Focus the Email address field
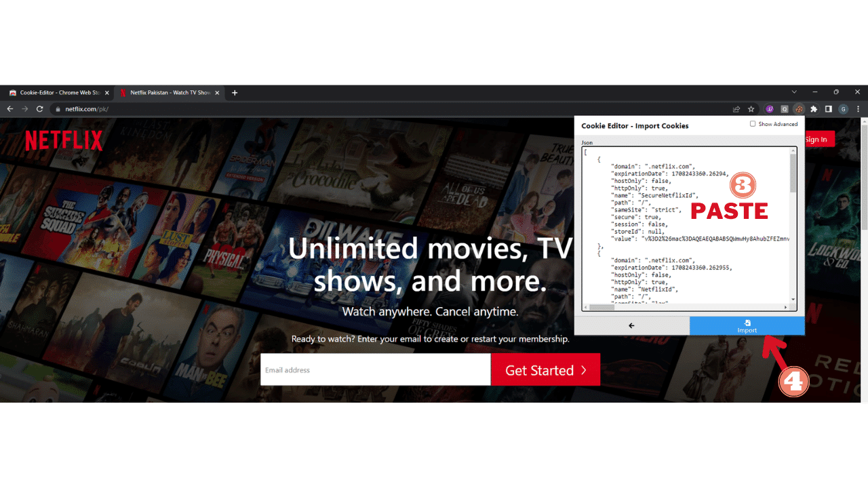Image resolution: width=868 pixels, height=488 pixels. coord(375,369)
